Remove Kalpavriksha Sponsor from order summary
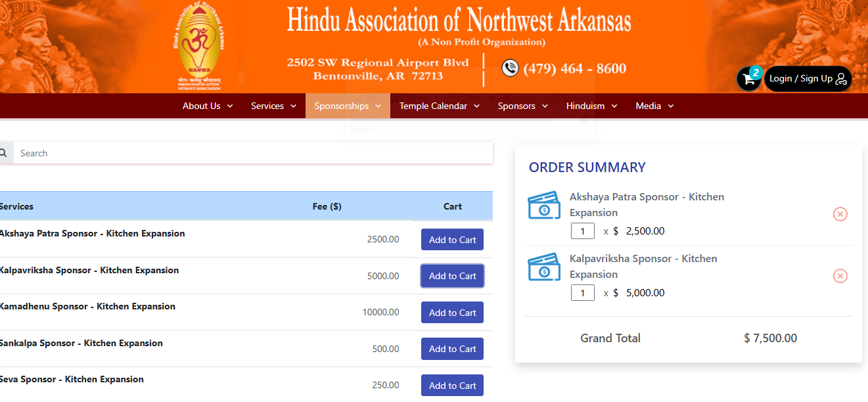The image size is (868, 402). click(840, 276)
